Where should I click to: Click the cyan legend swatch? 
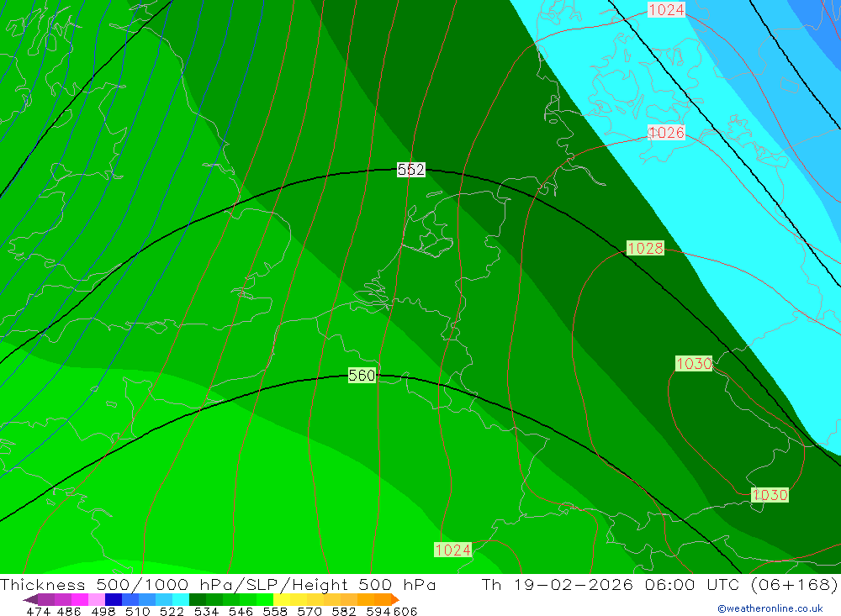point(181,599)
